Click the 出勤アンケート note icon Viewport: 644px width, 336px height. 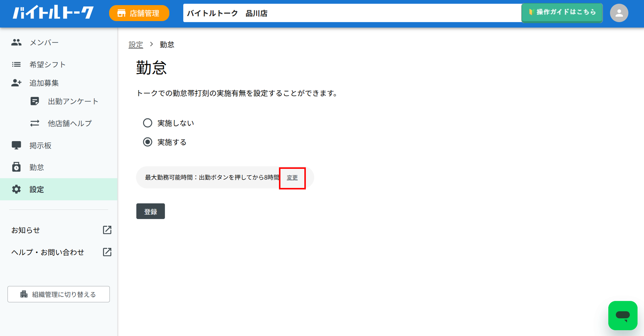34,101
